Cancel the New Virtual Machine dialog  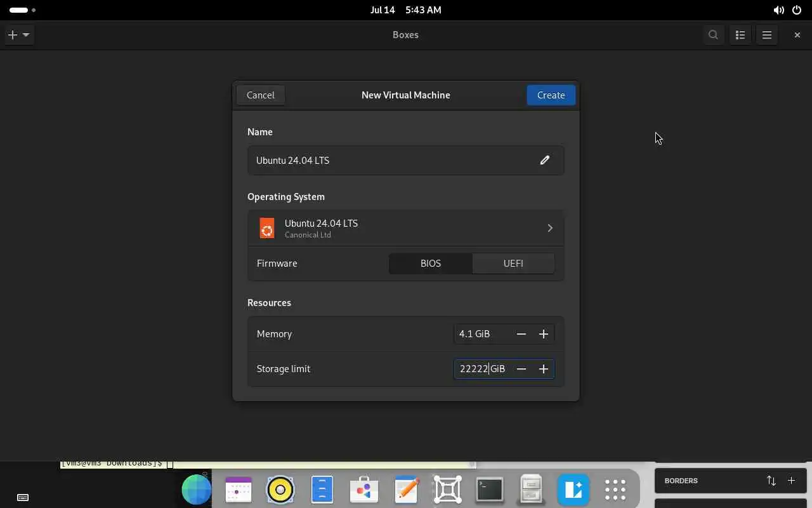[x=261, y=95]
